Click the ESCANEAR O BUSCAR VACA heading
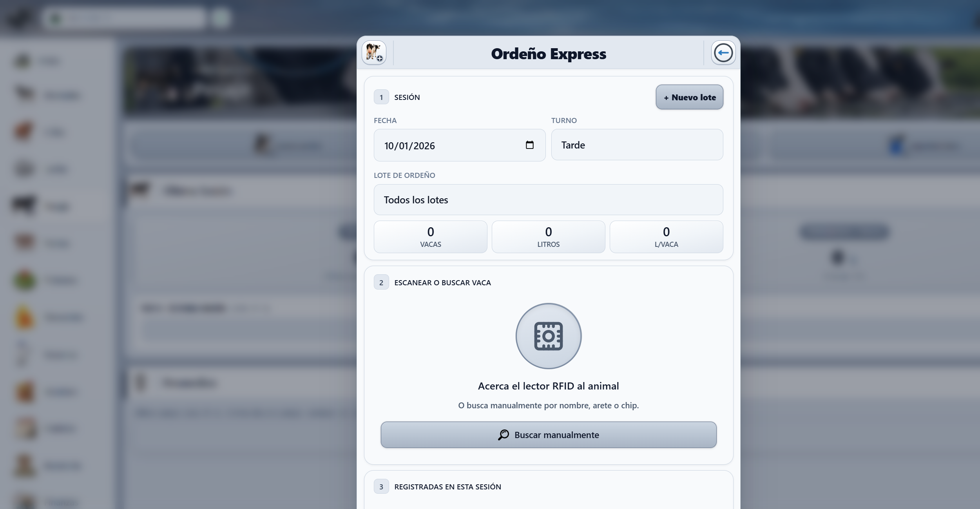Screen dimensions: 980x509 442,283
